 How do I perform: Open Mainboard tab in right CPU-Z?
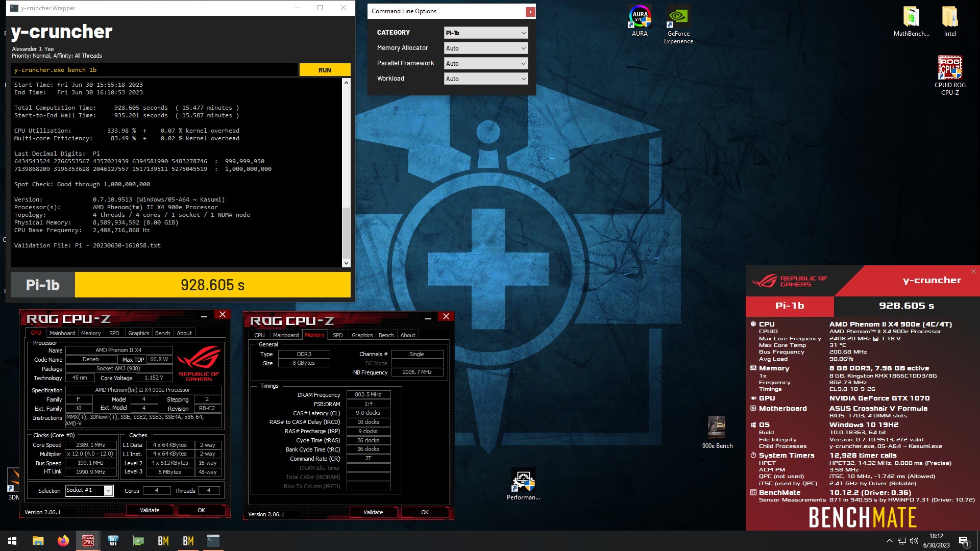point(286,335)
